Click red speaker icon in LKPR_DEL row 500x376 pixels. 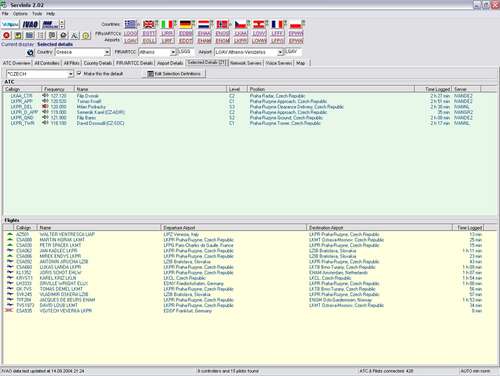(45, 106)
